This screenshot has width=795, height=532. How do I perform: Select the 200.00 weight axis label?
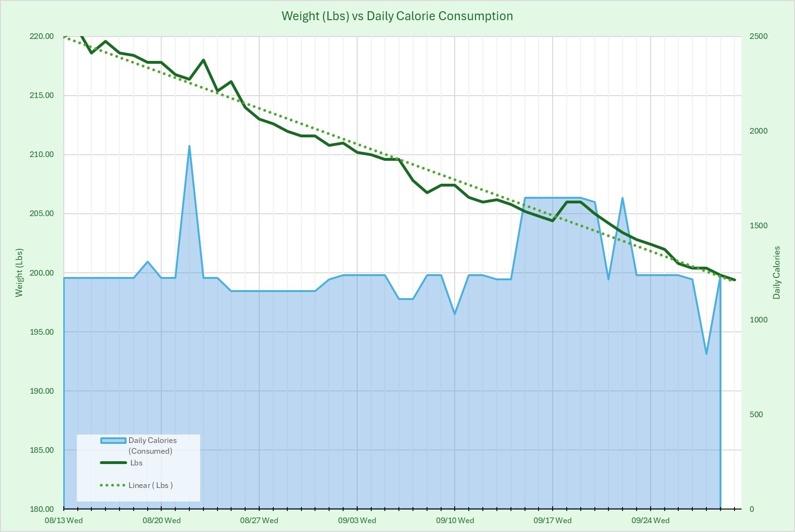(42, 273)
